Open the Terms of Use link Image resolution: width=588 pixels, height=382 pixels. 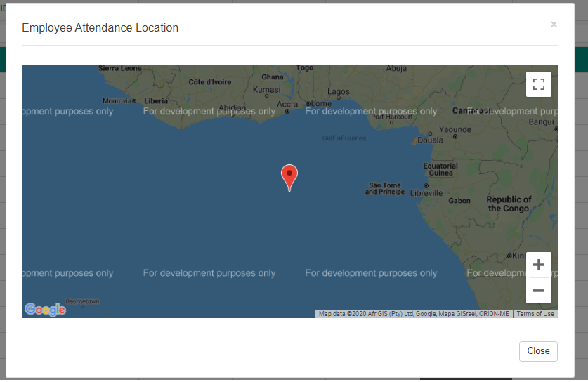(535, 314)
